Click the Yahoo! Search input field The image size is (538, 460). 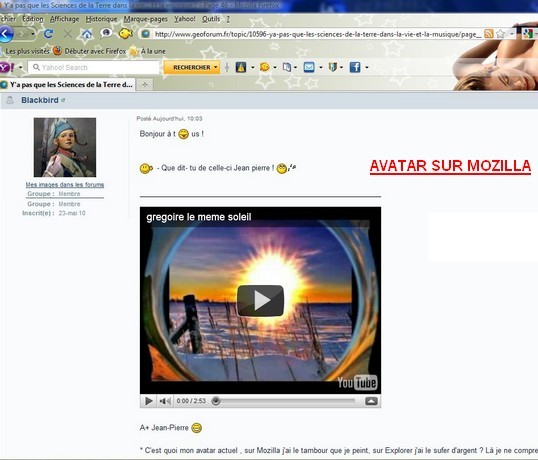click(x=93, y=67)
